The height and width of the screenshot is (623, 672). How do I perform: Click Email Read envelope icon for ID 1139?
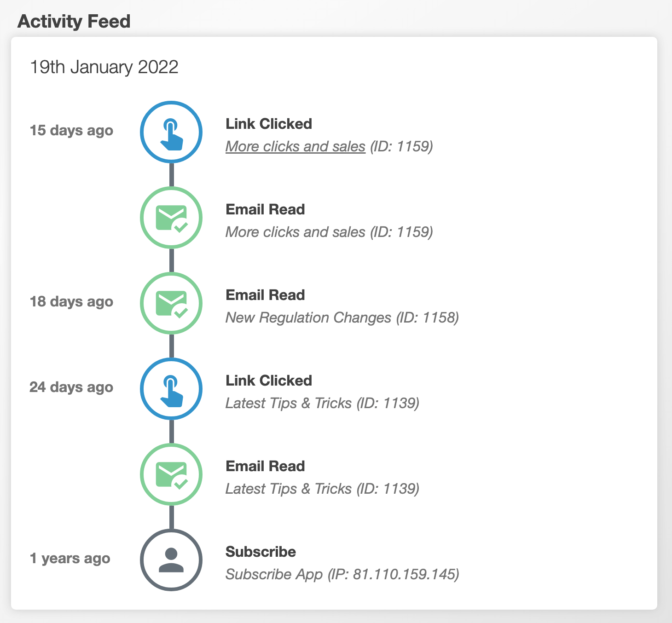(x=171, y=474)
